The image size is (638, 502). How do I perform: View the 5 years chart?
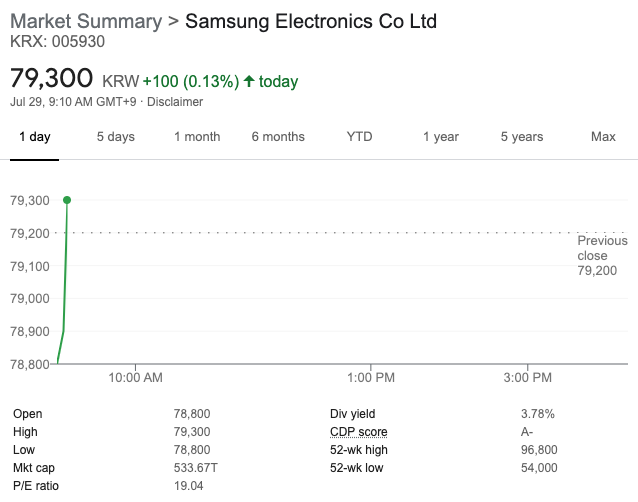point(521,136)
